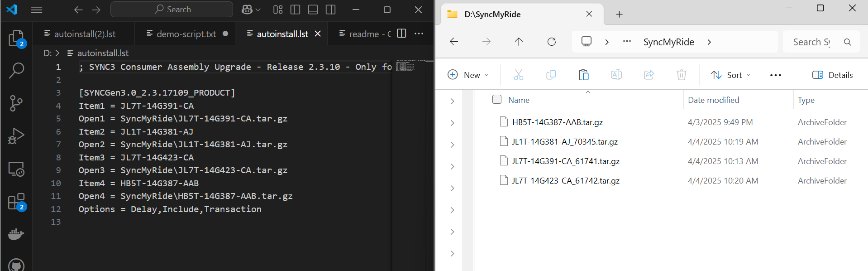Viewport: 868px width, 271px height.
Task: Go back in File Explorer
Action: click(454, 42)
